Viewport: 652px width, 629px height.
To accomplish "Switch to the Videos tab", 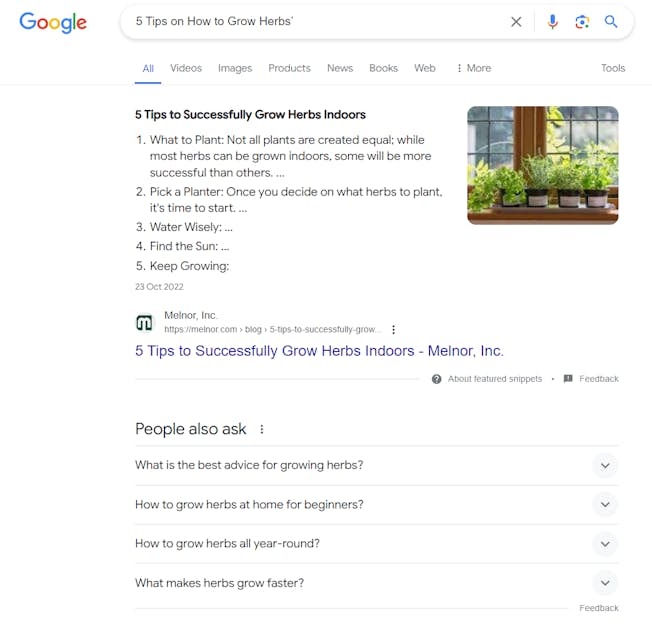I will pos(186,68).
